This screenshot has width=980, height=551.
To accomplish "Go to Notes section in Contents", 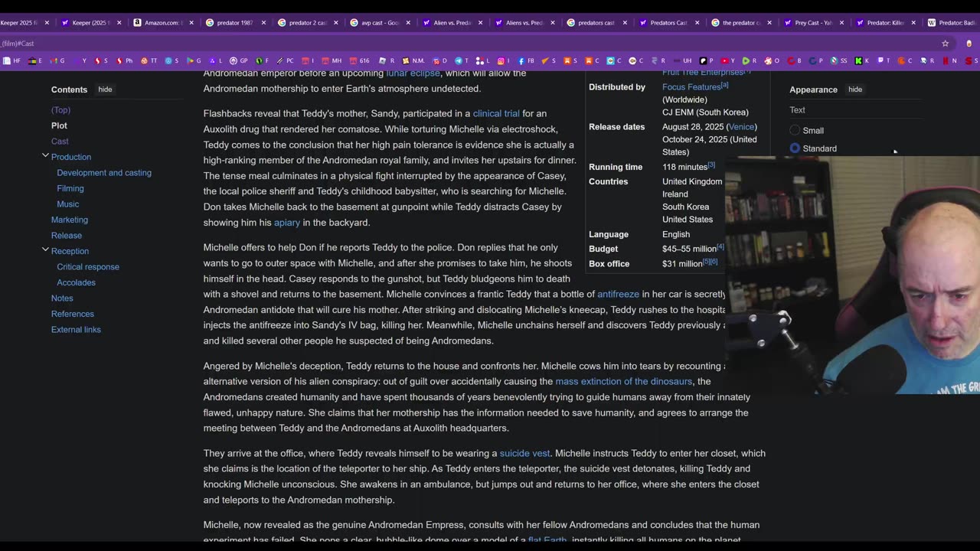I will 62,298.
